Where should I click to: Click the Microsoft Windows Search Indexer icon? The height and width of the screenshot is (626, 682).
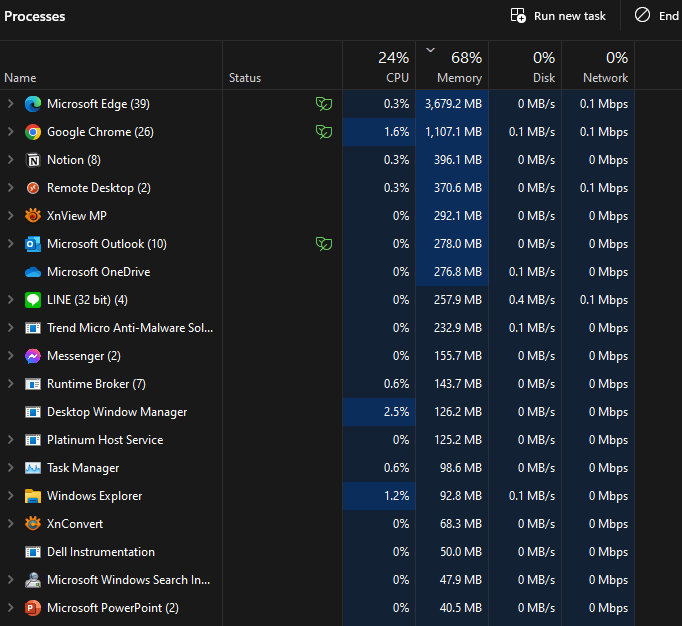pos(33,580)
